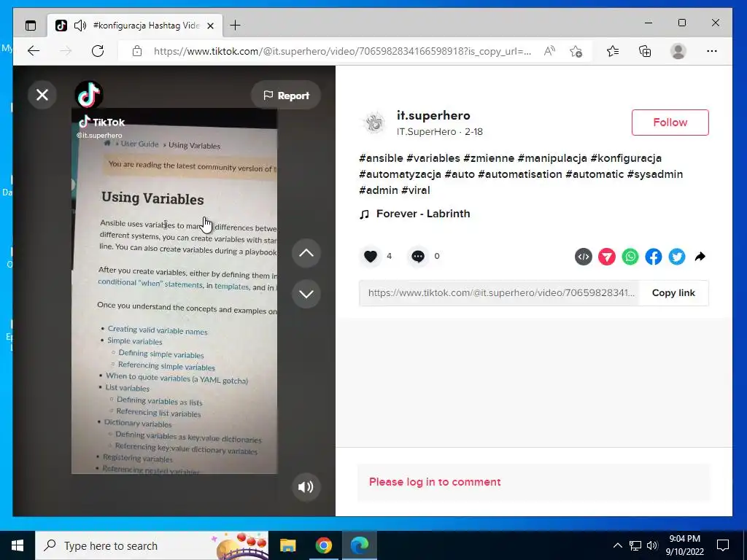
Task: Open the browser profile menu
Action: [x=678, y=51]
